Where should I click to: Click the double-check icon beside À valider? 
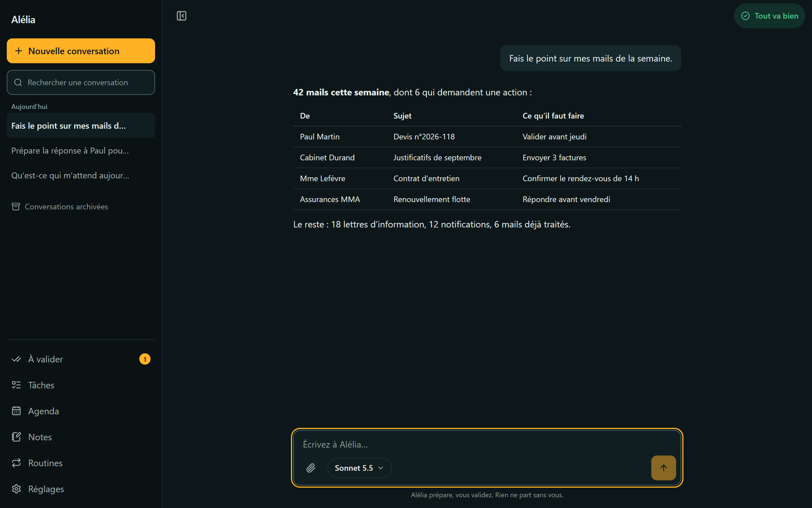16,359
